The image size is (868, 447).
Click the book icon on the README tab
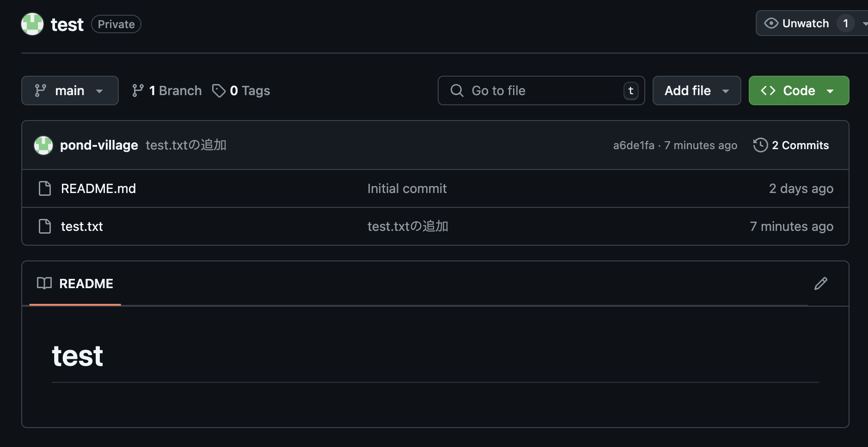click(44, 284)
